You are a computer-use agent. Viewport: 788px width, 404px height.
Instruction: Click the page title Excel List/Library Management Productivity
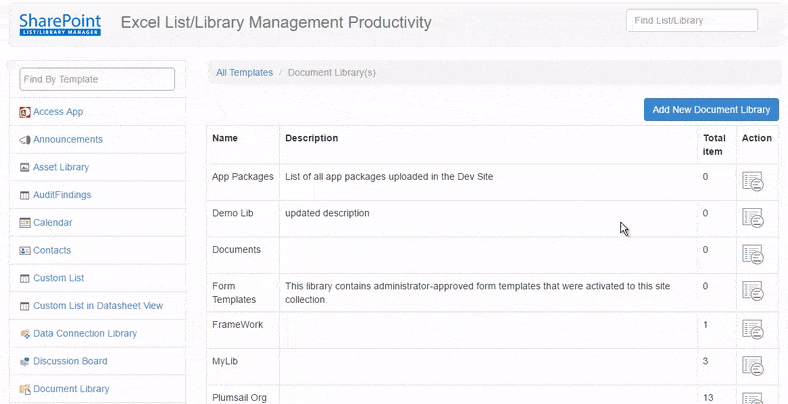pos(276,23)
